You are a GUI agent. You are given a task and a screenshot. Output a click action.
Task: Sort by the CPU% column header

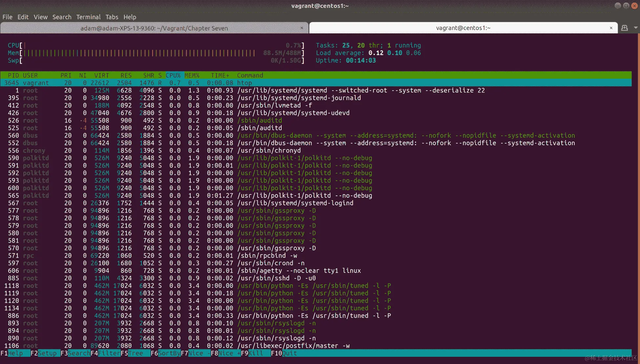pos(173,75)
